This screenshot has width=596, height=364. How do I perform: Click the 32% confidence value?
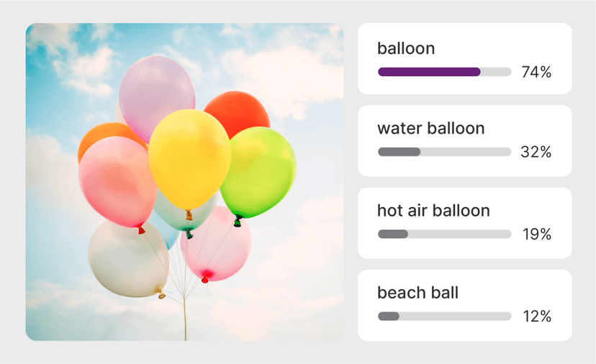(x=536, y=152)
